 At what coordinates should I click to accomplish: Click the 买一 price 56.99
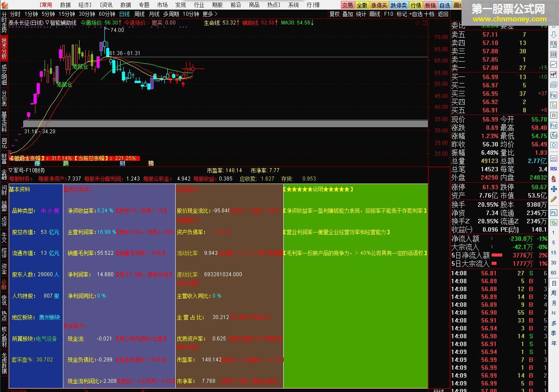point(490,77)
